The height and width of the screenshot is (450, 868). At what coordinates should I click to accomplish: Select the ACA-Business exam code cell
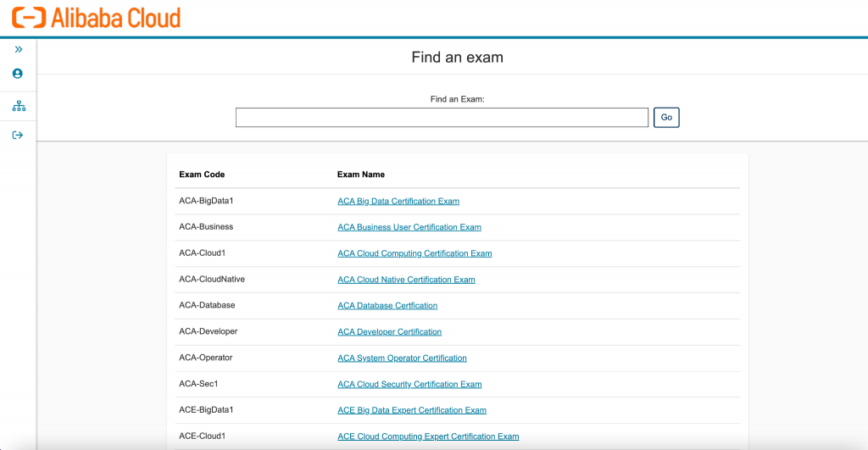(x=206, y=227)
